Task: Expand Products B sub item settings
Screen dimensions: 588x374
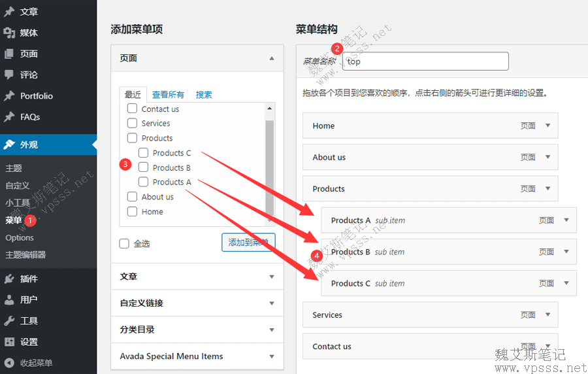Action: tap(566, 251)
